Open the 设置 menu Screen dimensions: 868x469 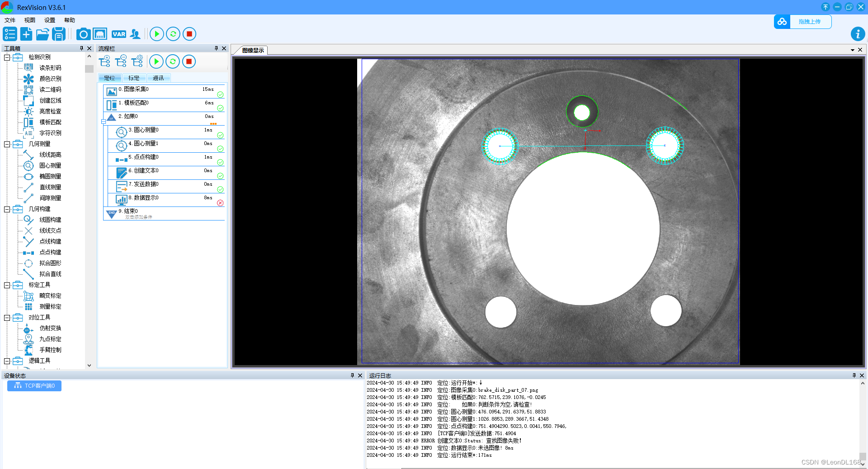pos(49,20)
